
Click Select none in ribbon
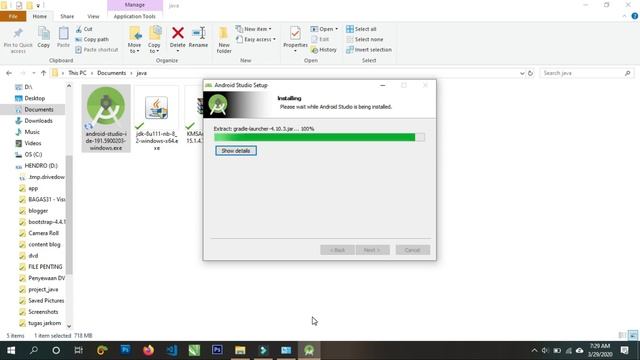[x=364, y=39]
